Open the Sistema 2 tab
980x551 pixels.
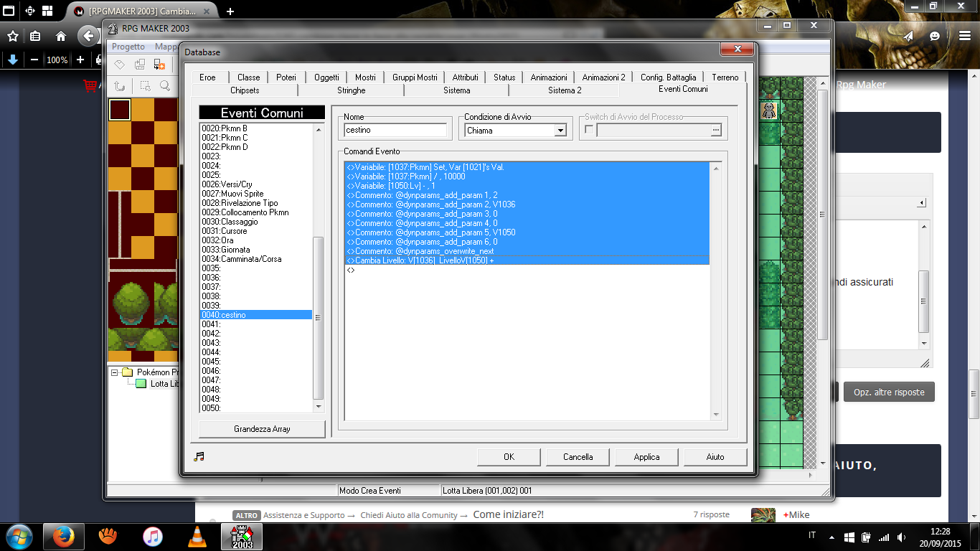coord(565,90)
